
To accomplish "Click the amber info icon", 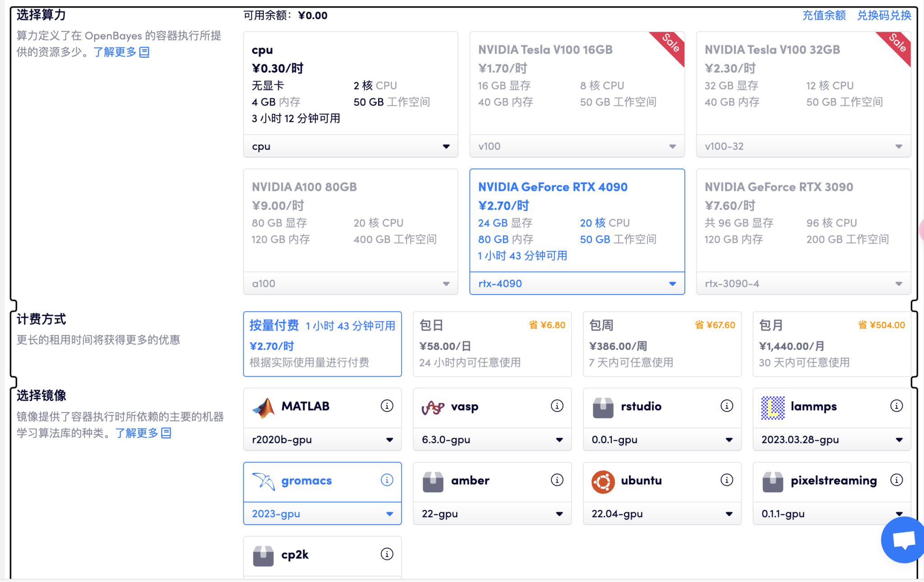I will pos(557,480).
